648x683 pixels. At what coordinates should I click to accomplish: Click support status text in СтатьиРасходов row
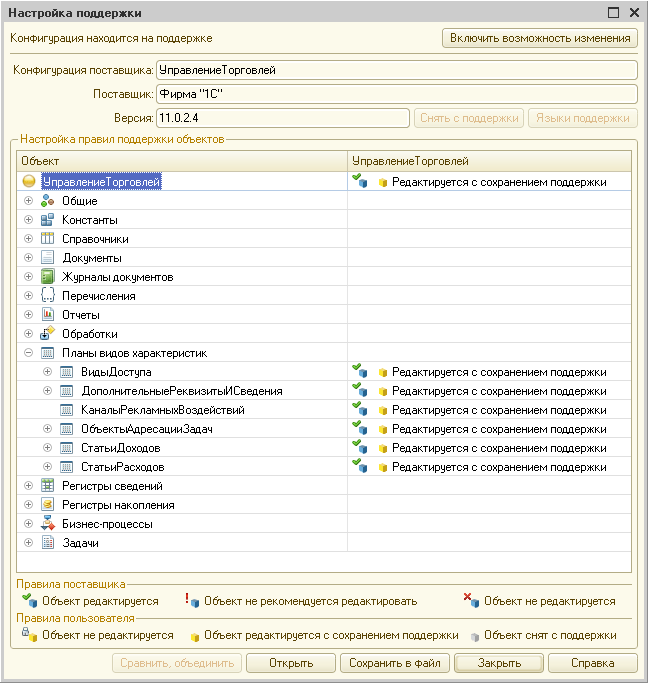pos(499,467)
